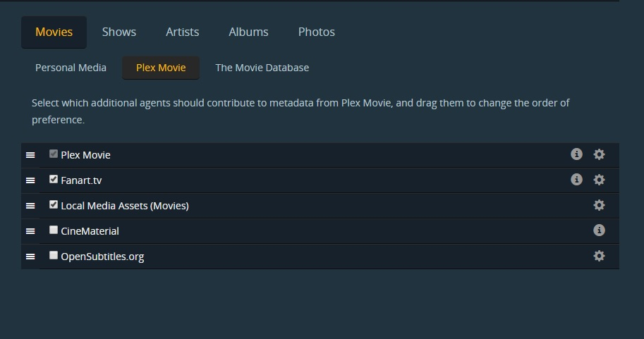Image resolution: width=644 pixels, height=339 pixels.
Task: Click drag handle beside Plex Movie row
Action: click(x=30, y=155)
